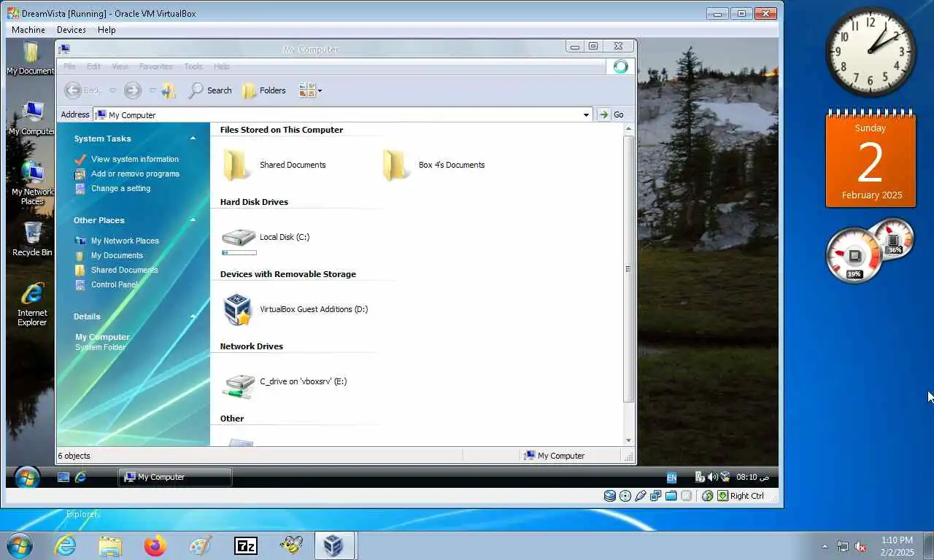Open the Back history dropdown arrow
Screen dimensions: 934x560
coord(112,90)
